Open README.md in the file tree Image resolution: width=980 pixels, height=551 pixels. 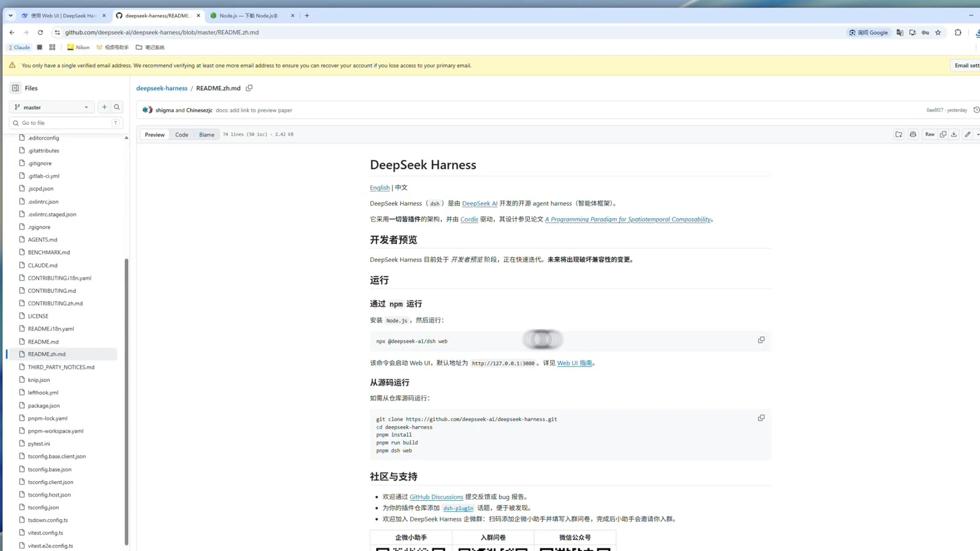point(43,342)
